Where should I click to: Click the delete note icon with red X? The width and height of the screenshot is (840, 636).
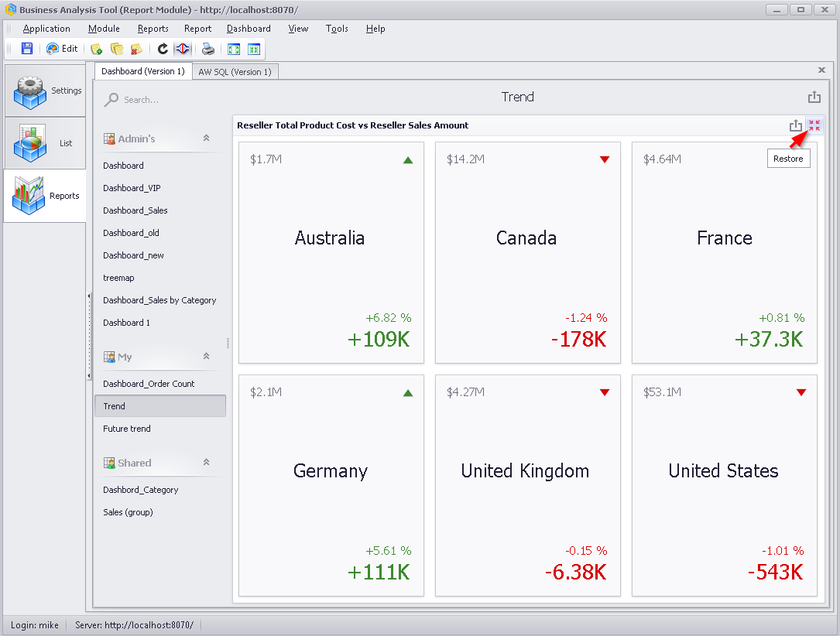tap(136, 49)
